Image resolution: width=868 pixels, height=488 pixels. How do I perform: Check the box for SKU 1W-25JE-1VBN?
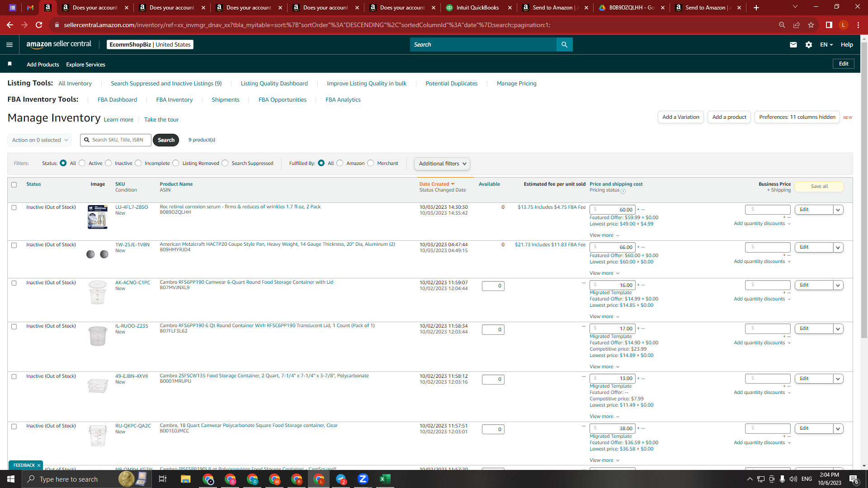[14, 245]
